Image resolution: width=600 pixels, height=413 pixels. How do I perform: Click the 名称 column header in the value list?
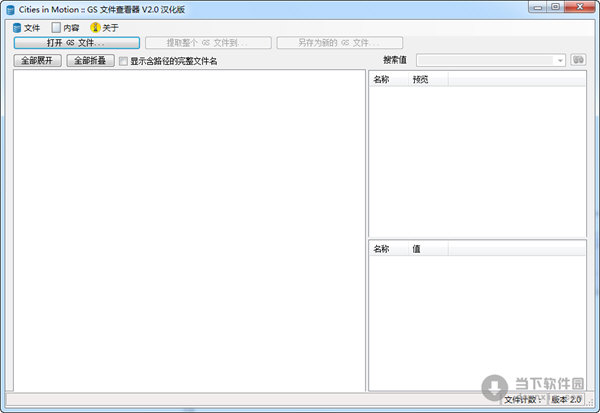389,249
